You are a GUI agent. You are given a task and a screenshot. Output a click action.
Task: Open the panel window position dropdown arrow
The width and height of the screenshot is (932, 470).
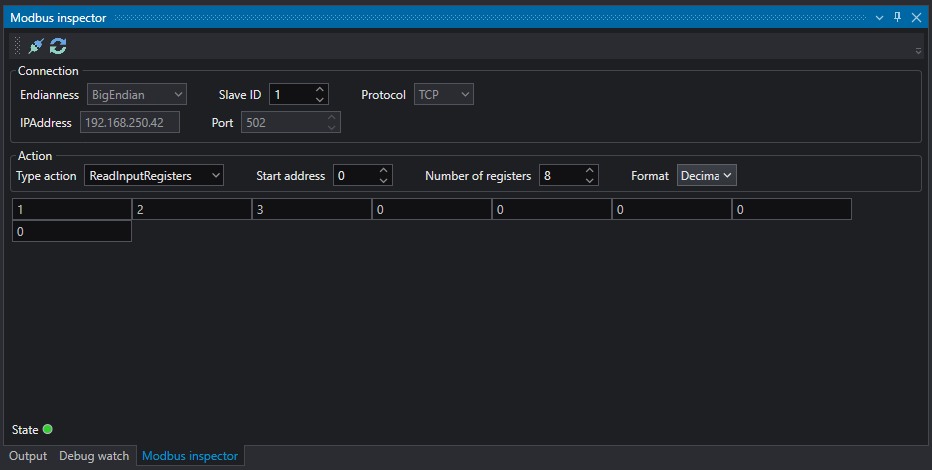click(x=879, y=18)
